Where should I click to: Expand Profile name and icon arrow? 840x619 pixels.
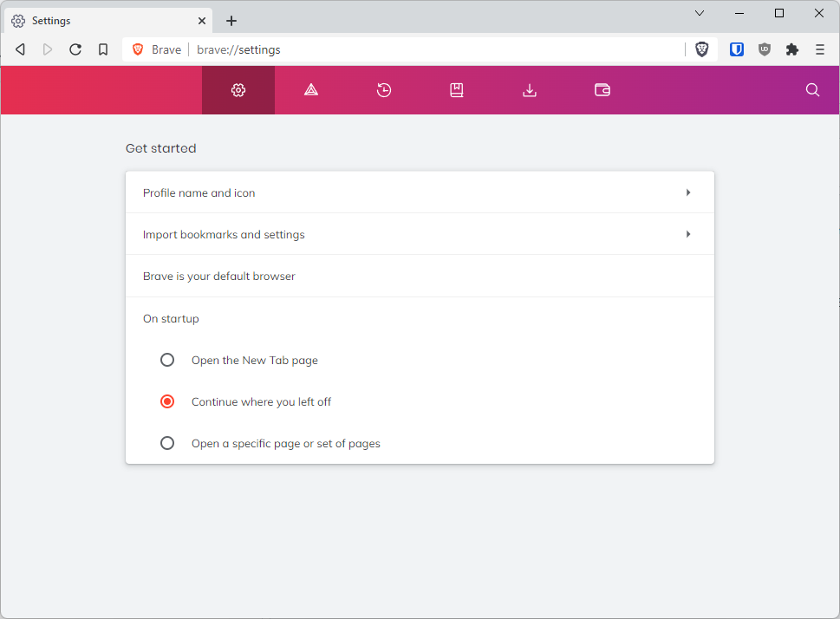[x=688, y=192]
